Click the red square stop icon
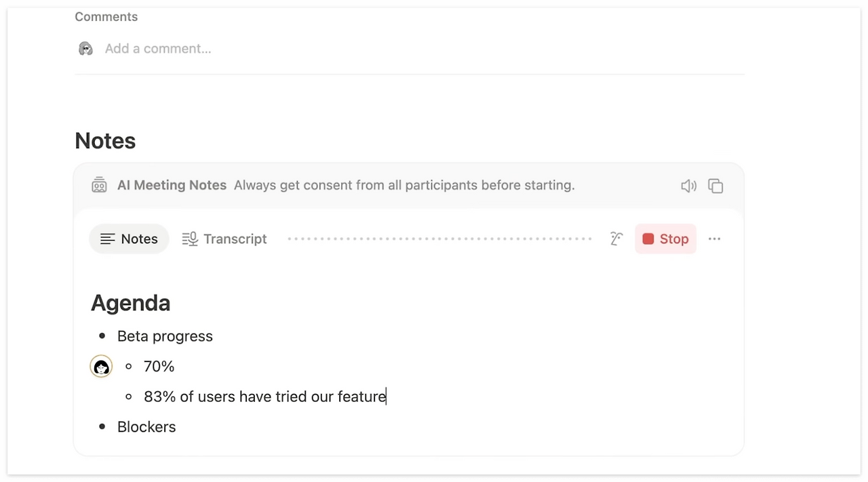This screenshot has width=868, height=482. [x=648, y=239]
